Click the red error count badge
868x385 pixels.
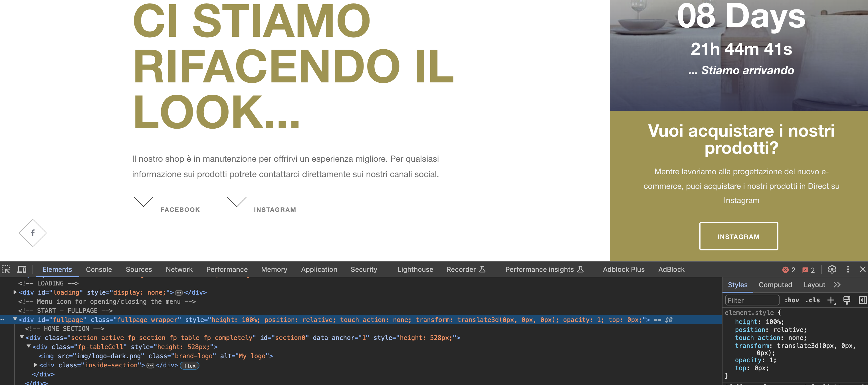coord(788,270)
